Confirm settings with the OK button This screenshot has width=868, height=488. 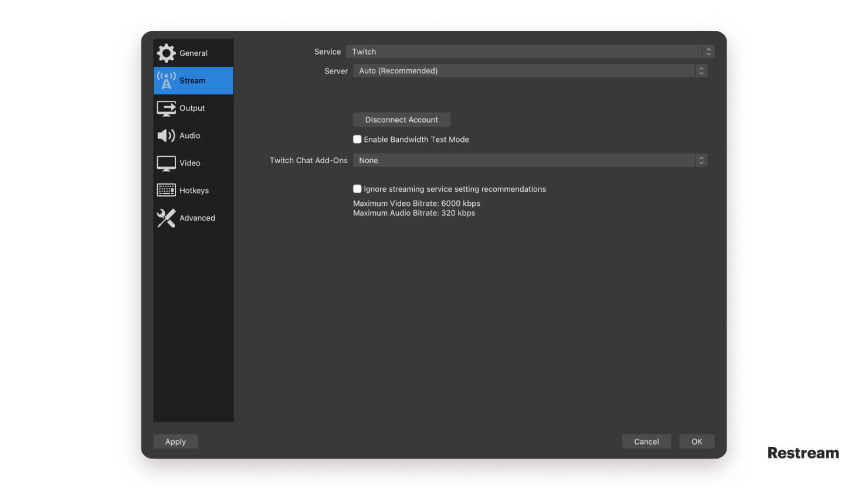(697, 441)
